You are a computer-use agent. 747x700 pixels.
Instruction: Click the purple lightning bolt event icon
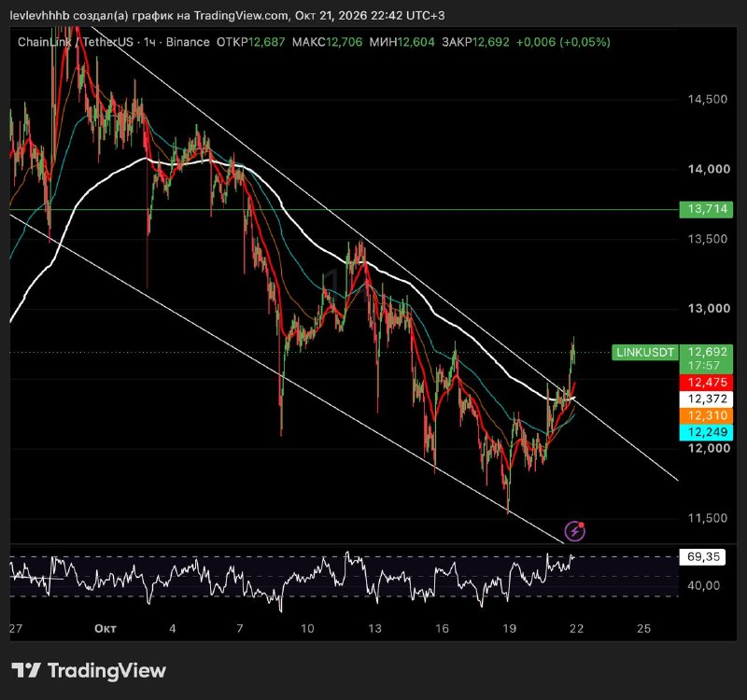[x=574, y=531]
